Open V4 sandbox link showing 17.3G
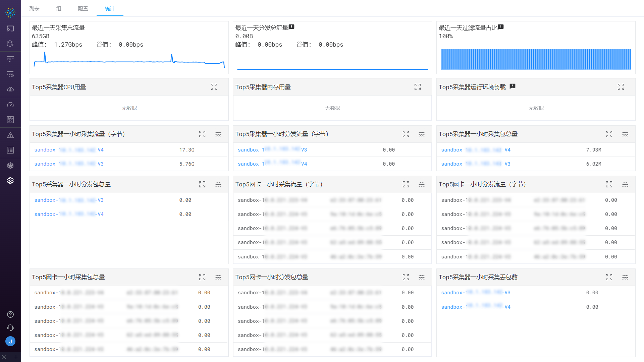 [x=69, y=150]
